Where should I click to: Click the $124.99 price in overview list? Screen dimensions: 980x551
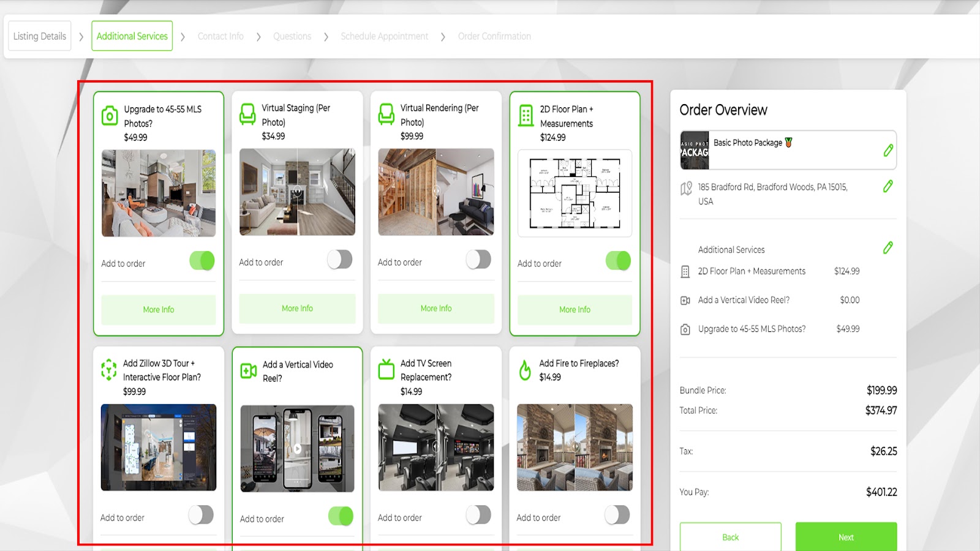(x=847, y=271)
